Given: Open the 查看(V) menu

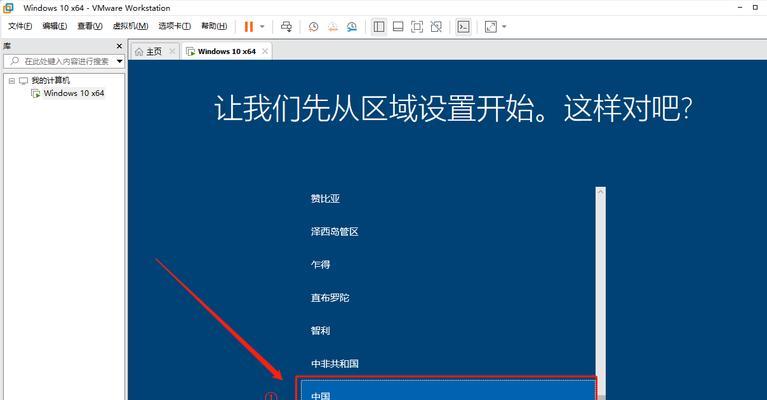Looking at the screenshot, I should [x=90, y=26].
